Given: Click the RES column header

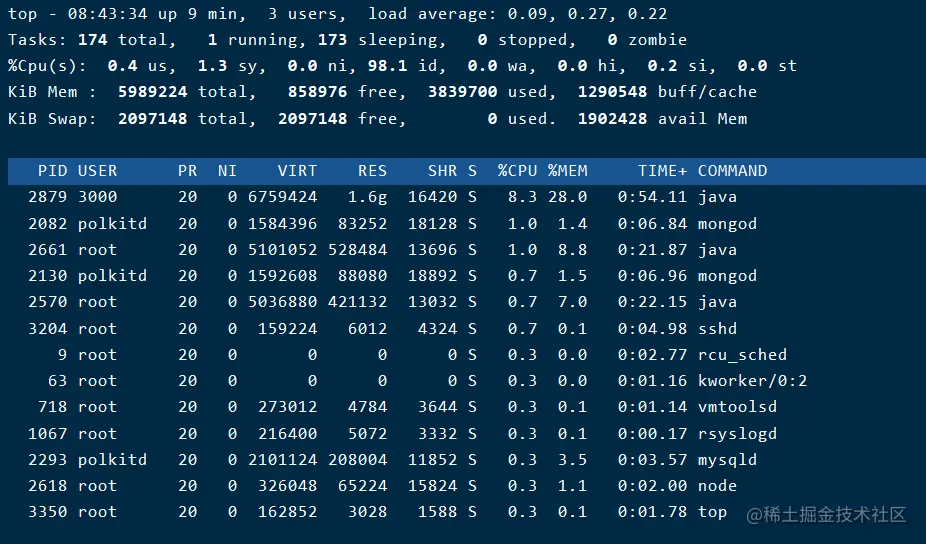Looking at the screenshot, I should (x=372, y=171).
